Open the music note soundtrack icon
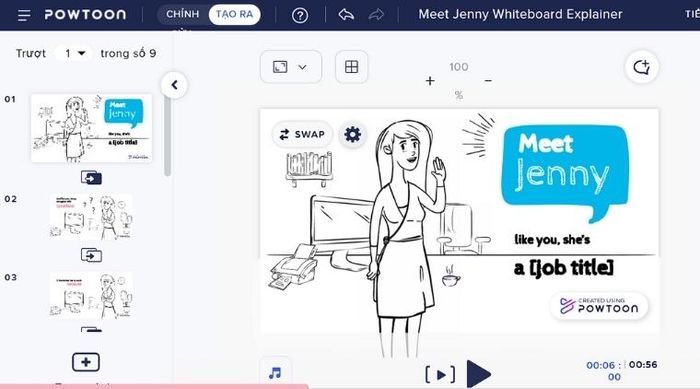Image resolution: width=700 pixels, height=389 pixels. 275,373
